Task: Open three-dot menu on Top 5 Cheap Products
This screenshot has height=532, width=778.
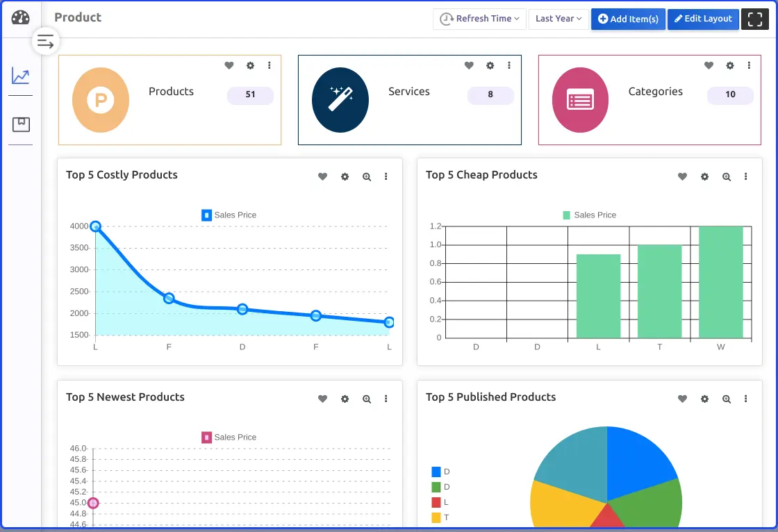Action: coord(746,177)
